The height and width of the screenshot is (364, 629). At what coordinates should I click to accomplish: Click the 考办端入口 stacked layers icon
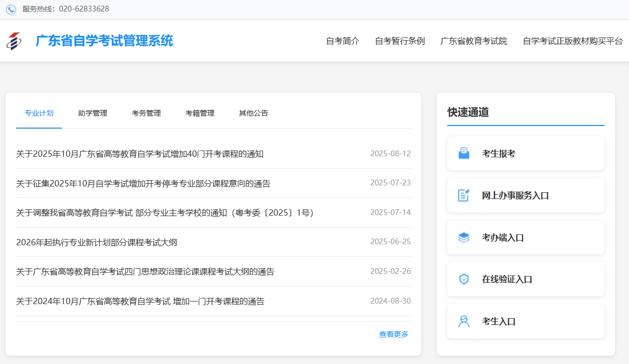tap(463, 237)
